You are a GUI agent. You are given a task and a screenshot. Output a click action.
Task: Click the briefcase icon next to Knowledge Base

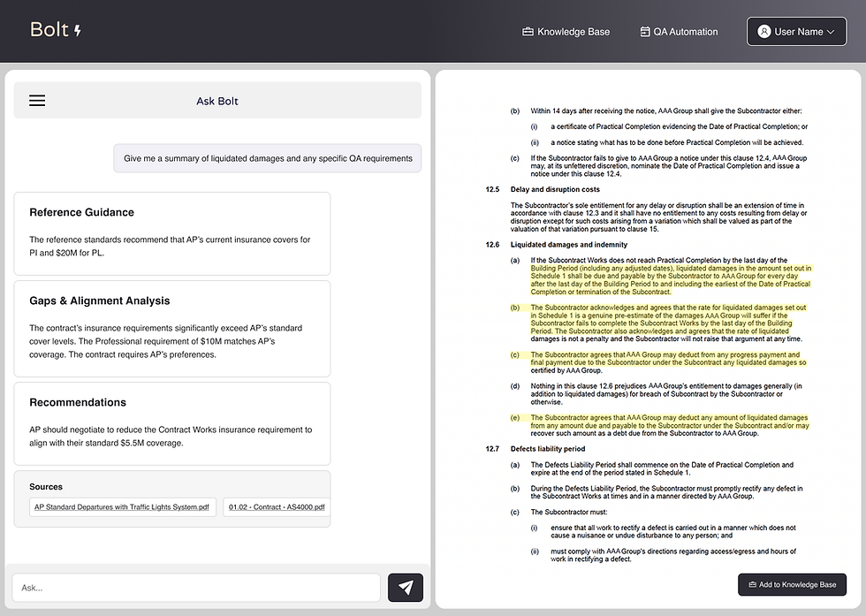(x=528, y=32)
